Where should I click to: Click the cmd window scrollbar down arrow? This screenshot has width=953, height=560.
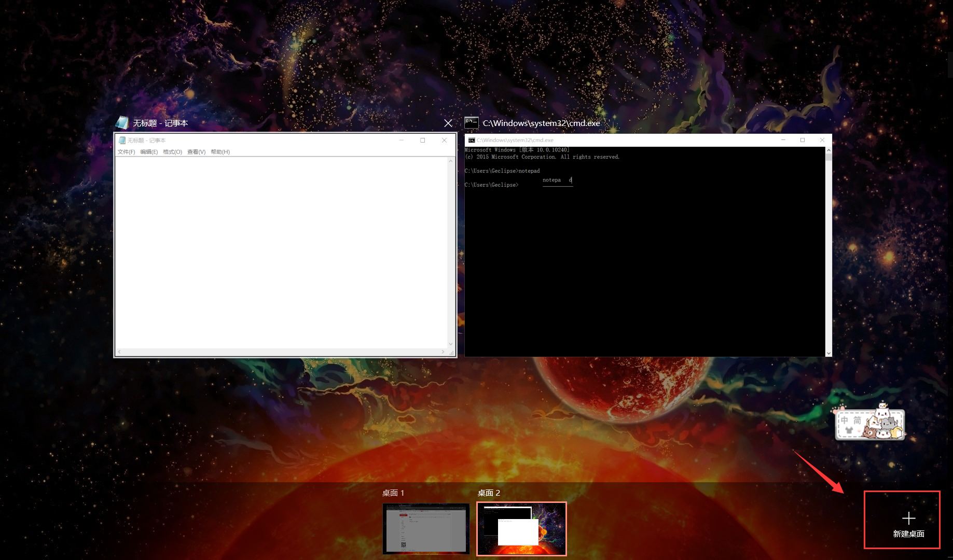pos(828,353)
